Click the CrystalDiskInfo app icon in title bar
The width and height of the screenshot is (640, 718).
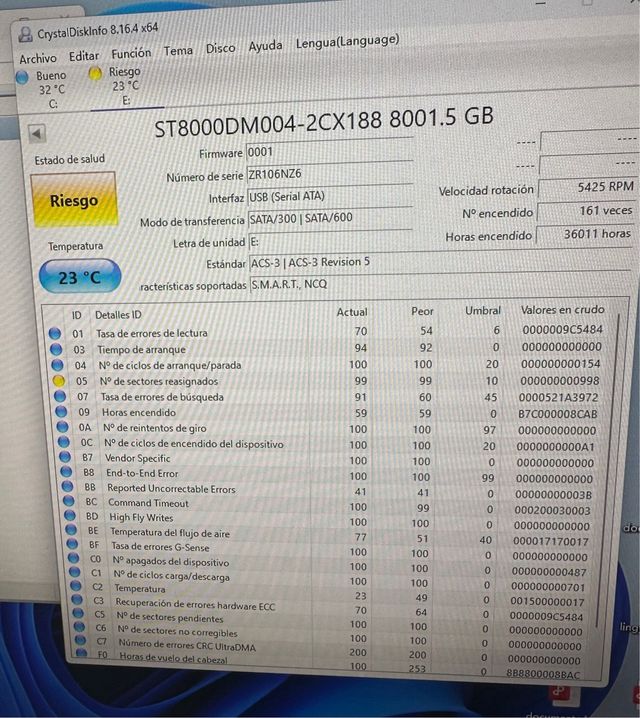tap(26, 35)
